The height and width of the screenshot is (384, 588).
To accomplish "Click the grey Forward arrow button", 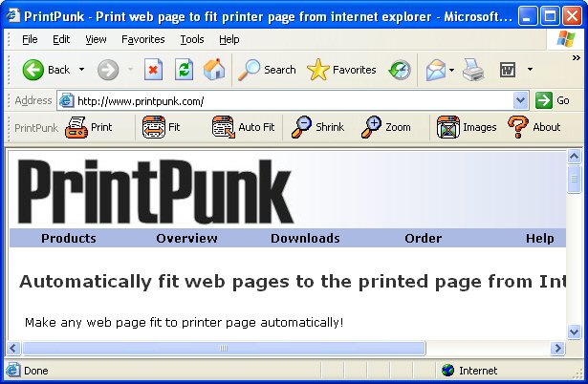I will click(x=108, y=70).
